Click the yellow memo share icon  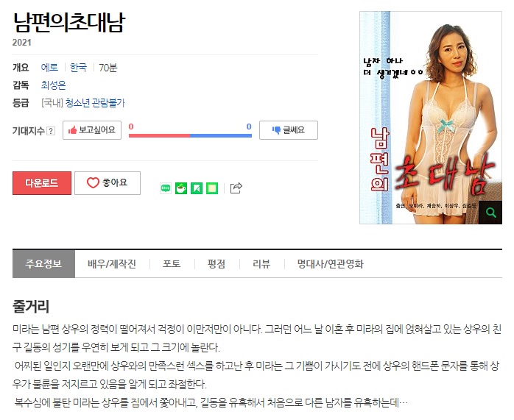(212, 188)
